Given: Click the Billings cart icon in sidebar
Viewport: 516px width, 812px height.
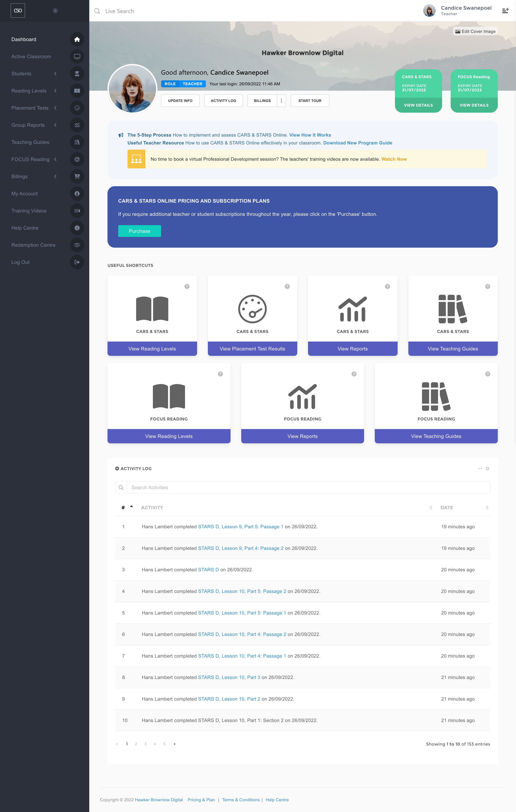Looking at the screenshot, I should pyautogui.click(x=77, y=176).
